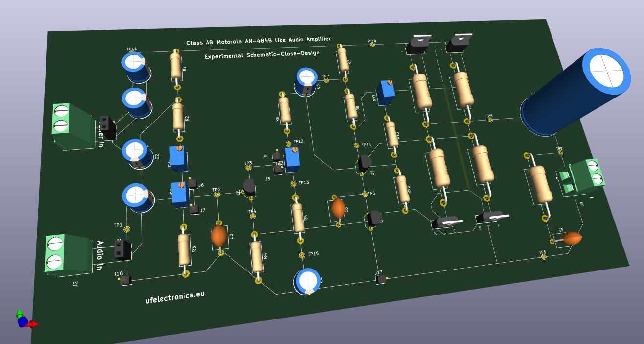Click the 'Audio In' silkscreen label
Viewport: 644px width, 344px height.
coord(100,256)
